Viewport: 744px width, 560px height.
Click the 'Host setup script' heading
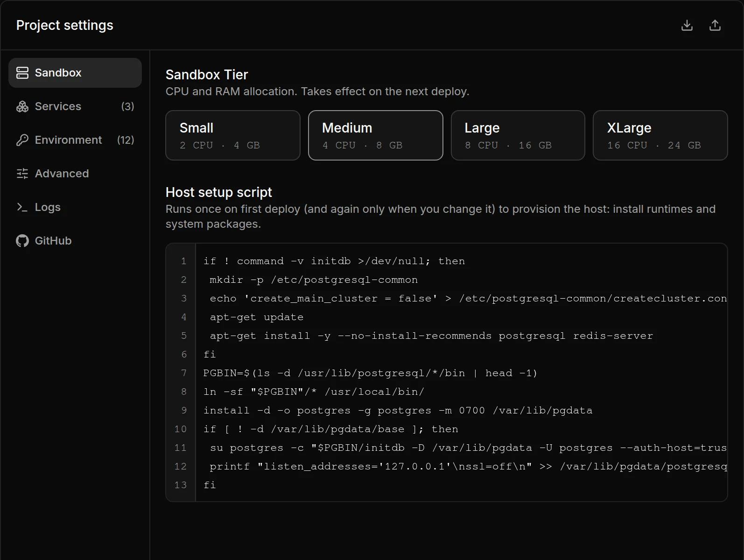[219, 192]
